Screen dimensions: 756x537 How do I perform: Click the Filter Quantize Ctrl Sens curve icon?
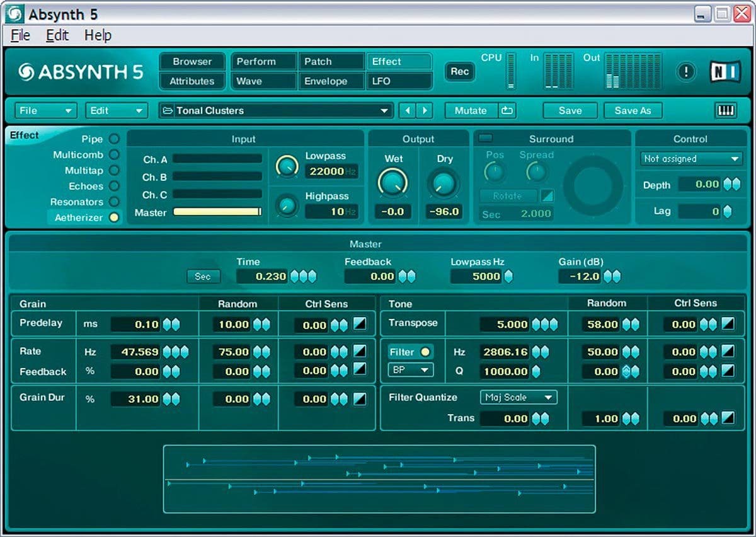[x=728, y=417]
